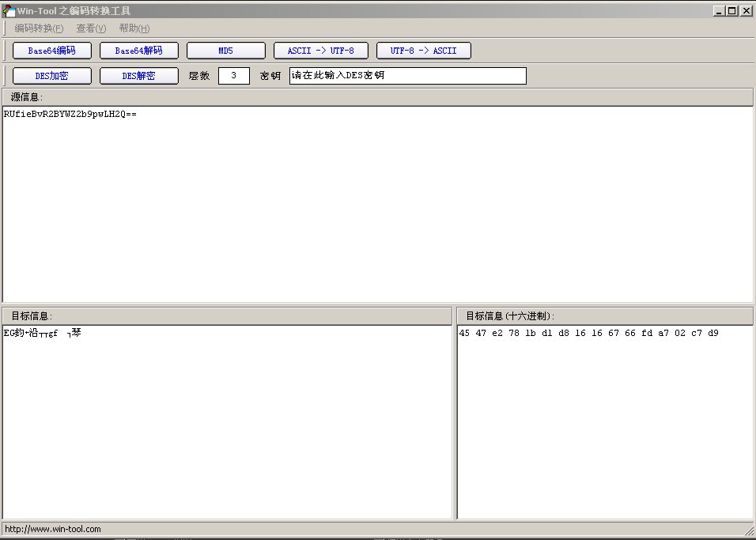This screenshot has height=540, width=756.
Task: Click the www.win-tool.com status bar text
Action: [x=53, y=529]
